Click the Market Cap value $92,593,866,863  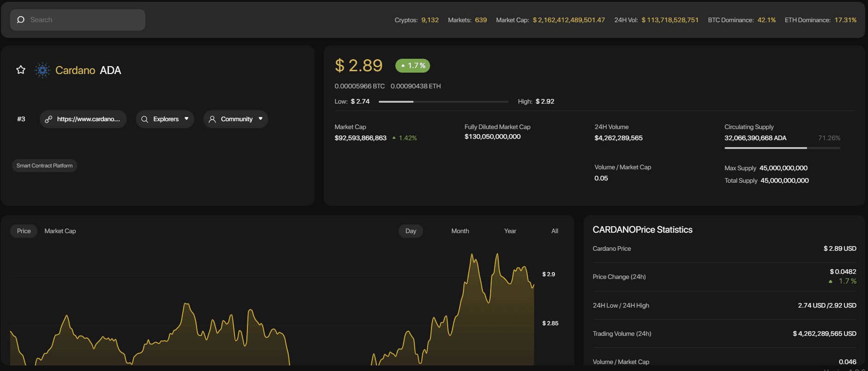[360, 138]
